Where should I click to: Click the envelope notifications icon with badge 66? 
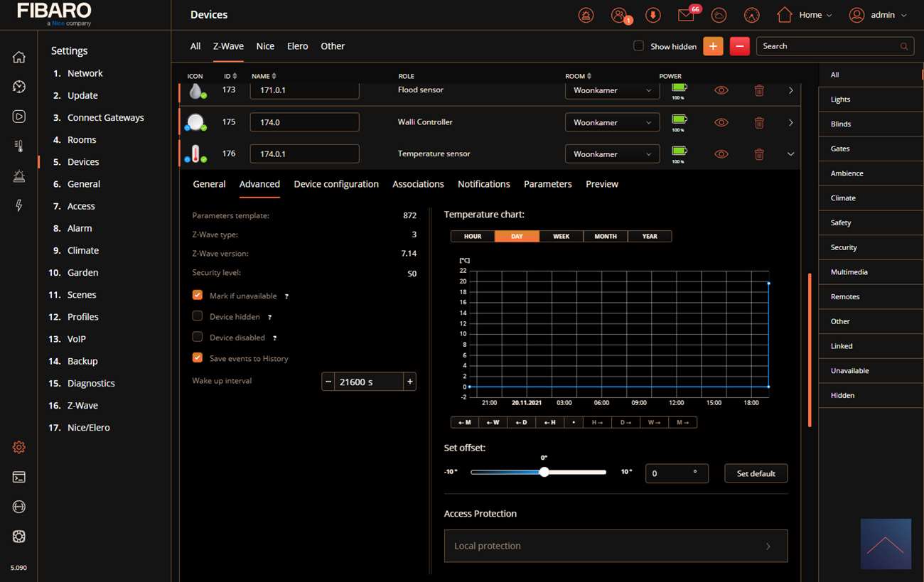pos(686,15)
